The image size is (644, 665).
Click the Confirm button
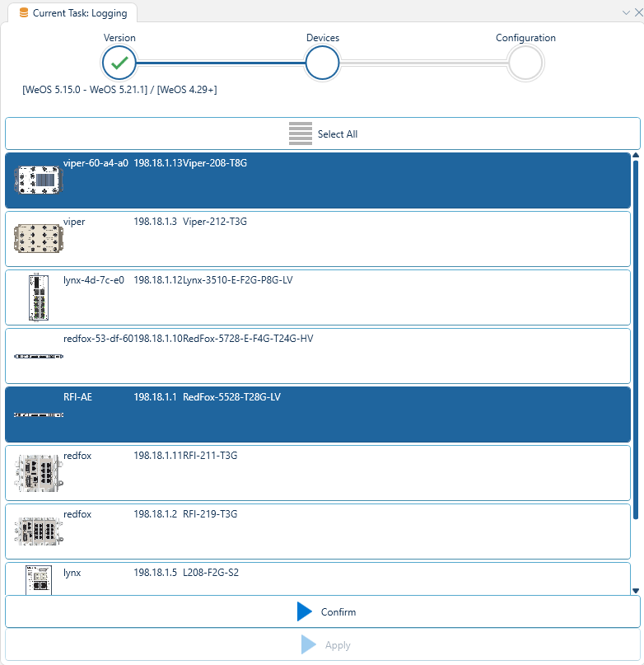pos(323,611)
